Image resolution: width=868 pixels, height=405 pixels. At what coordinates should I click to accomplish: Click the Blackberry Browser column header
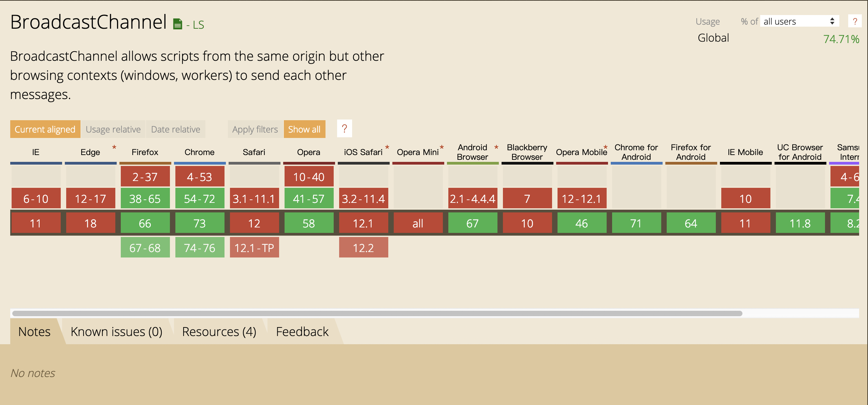click(x=527, y=152)
